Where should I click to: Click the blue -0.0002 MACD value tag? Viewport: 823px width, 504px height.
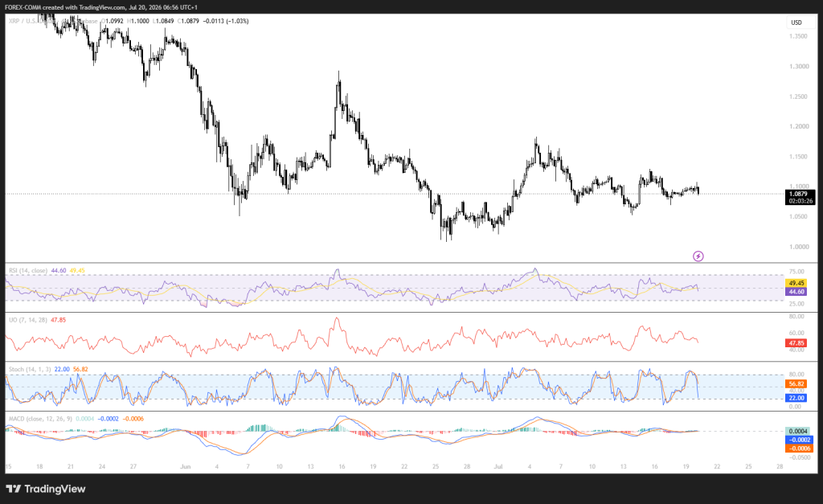point(798,440)
